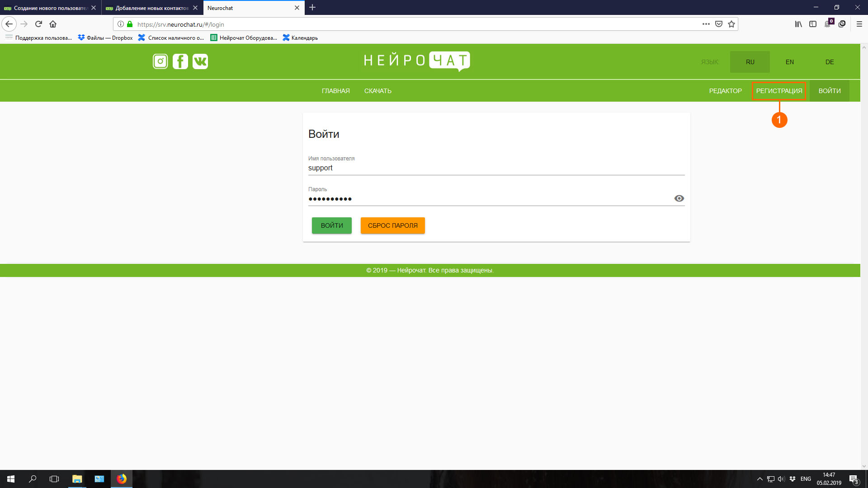Show hidden system tray icons
868x488 pixels.
[x=760, y=479]
